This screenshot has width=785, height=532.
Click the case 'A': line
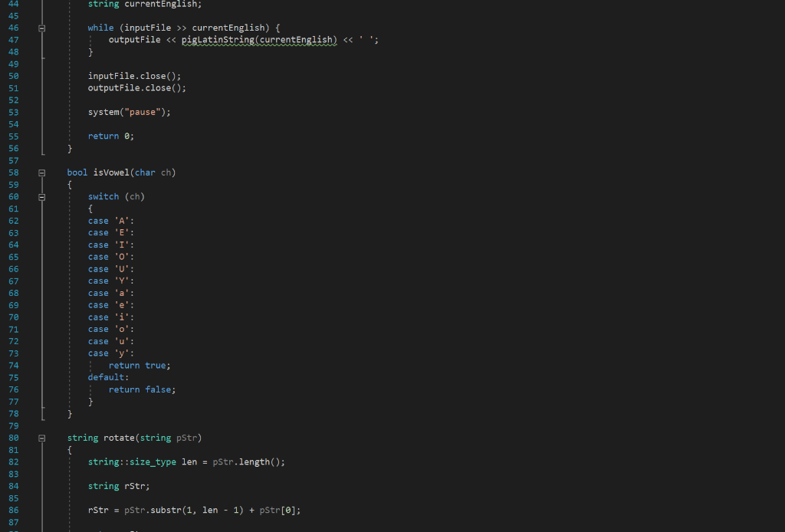[x=110, y=221]
